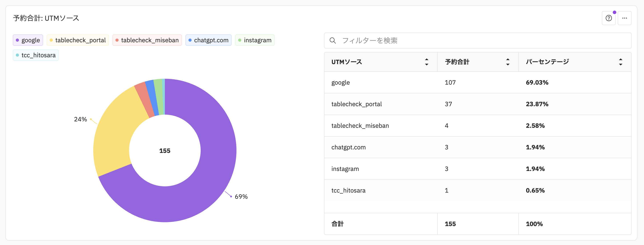This screenshot has width=644, height=245.
Task: Click the green instagram donut segment
Action: pyautogui.click(x=159, y=97)
